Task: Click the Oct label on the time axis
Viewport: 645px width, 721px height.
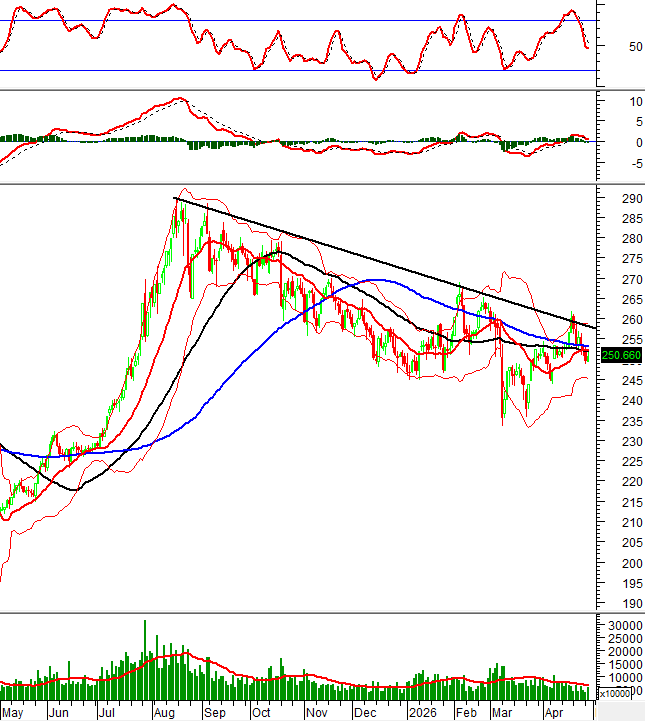Action: click(x=261, y=713)
